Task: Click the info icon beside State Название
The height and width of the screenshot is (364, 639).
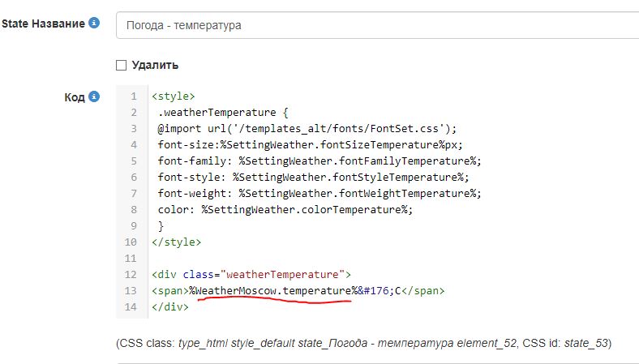Action: tap(95, 24)
